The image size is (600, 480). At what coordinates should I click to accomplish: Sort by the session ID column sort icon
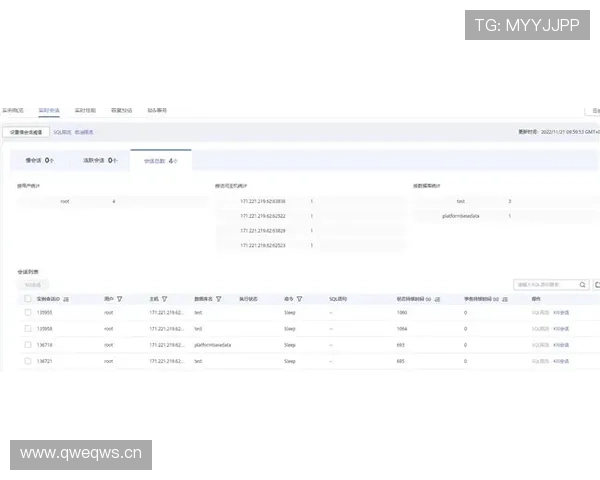pyautogui.click(x=66, y=299)
